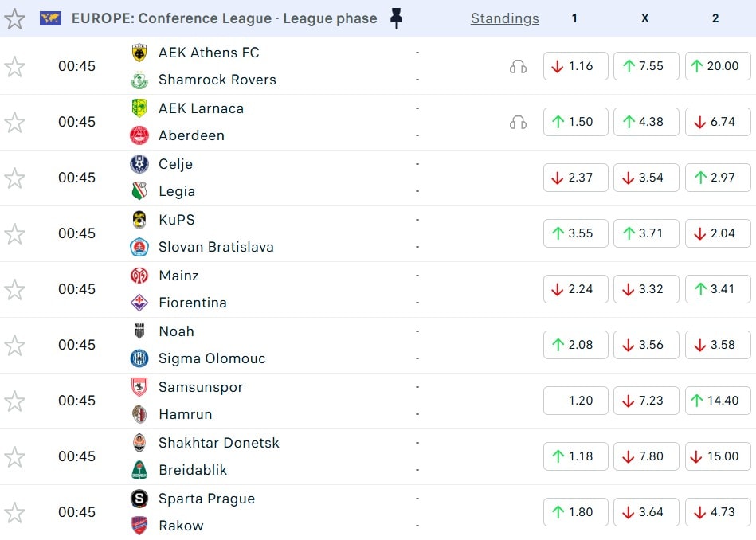This screenshot has height=540, width=756.
Task: Click the Europe flag icon in header
Action: pyautogui.click(x=50, y=18)
